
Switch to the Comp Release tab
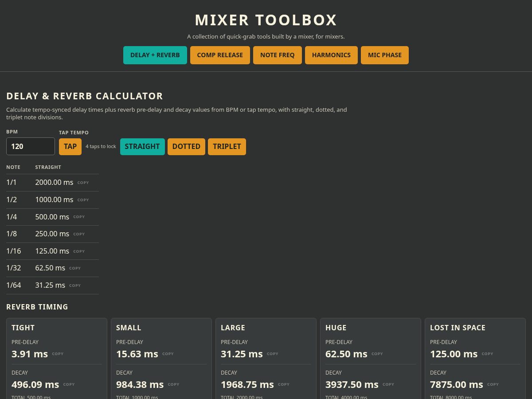click(220, 55)
